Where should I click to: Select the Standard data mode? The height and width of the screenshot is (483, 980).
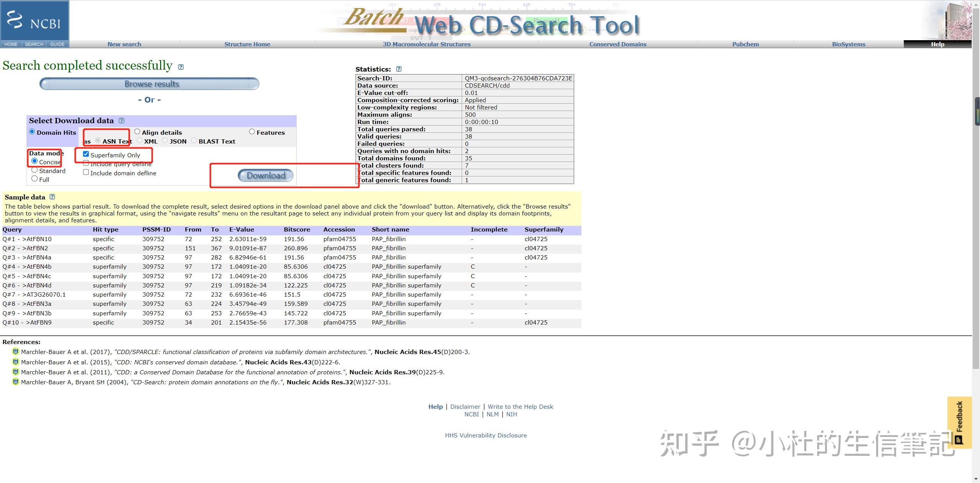click(x=34, y=170)
